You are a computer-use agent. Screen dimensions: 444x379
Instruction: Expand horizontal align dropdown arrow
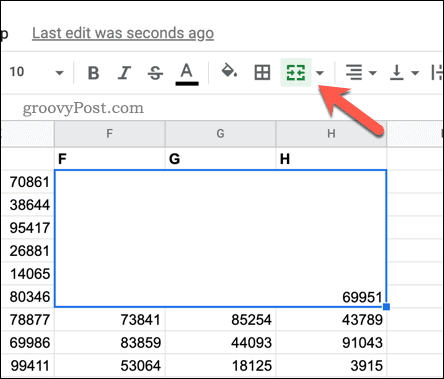coord(373,73)
